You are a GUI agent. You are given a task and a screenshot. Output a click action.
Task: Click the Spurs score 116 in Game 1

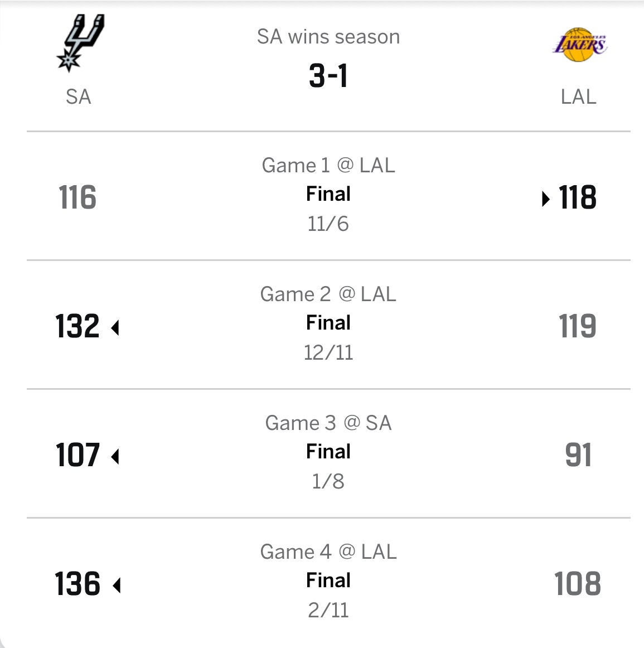click(78, 198)
